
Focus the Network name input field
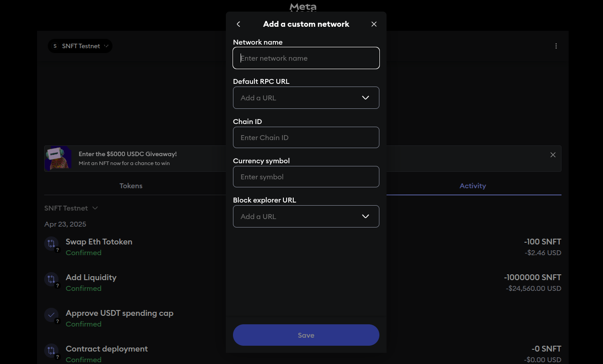point(306,58)
